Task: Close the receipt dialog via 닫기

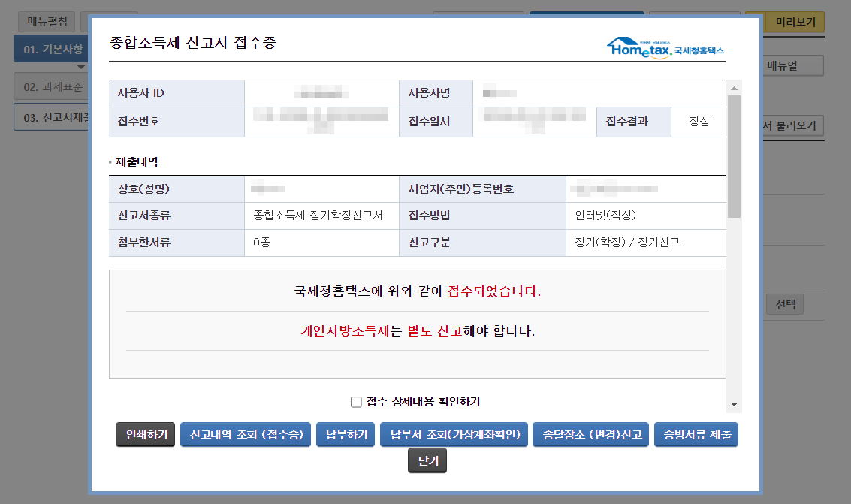Action: tap(427, 460)
